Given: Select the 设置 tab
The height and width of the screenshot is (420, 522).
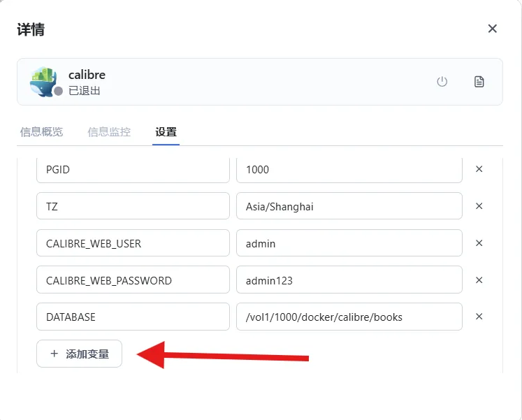Looking at the screenshot, I should 166,132.
